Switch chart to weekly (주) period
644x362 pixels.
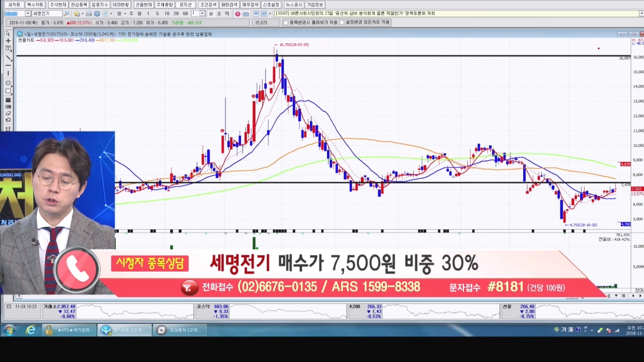(x=131, y=14)
